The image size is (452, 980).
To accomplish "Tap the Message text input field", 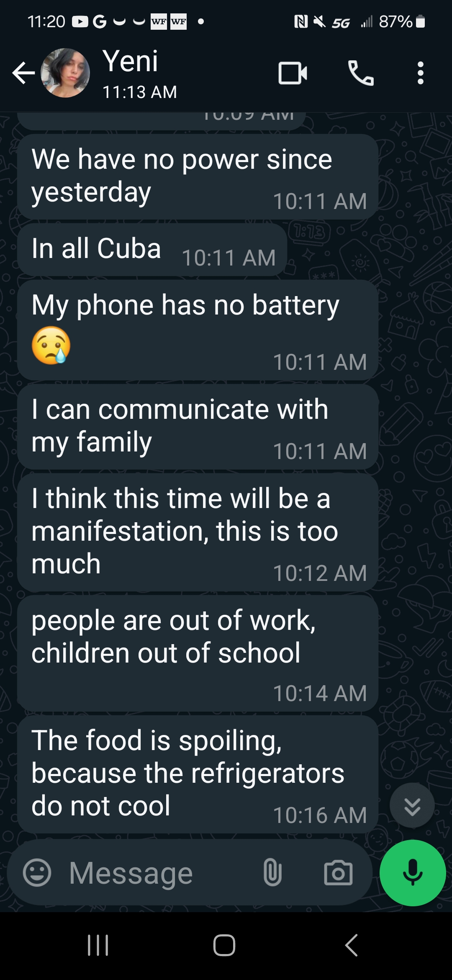I will [159, 873].
